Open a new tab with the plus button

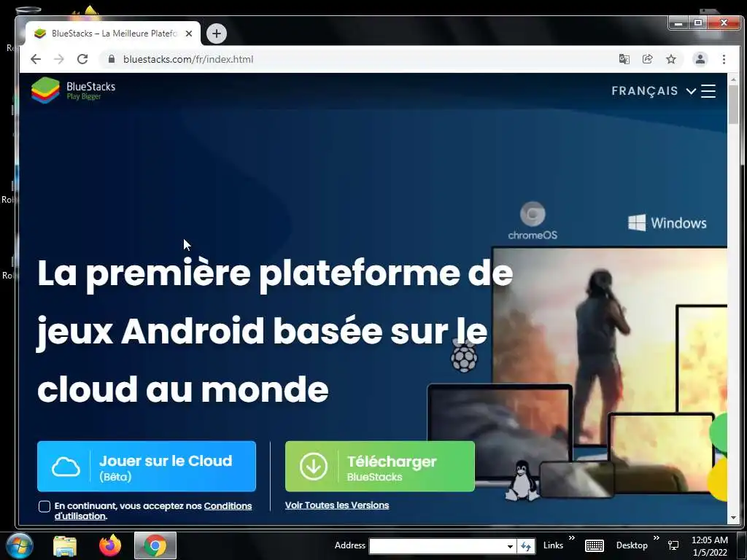click(x=217, y=34)
